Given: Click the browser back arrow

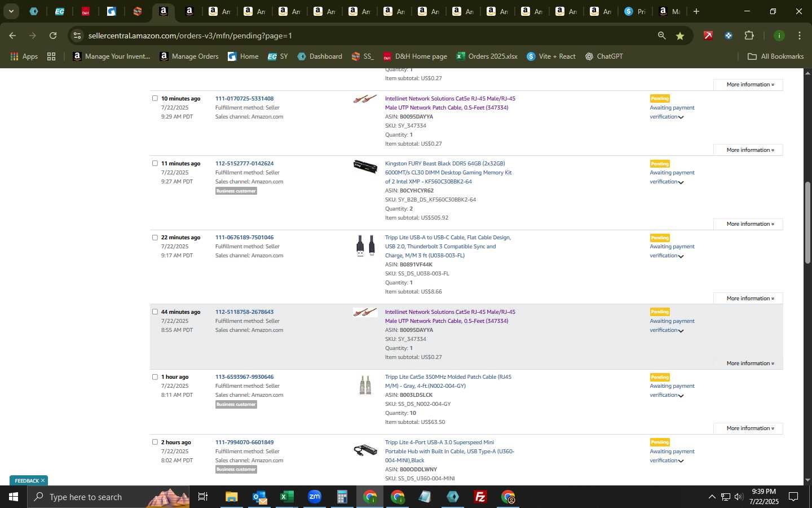Looking at the screenshot, I should click(12, 36).
